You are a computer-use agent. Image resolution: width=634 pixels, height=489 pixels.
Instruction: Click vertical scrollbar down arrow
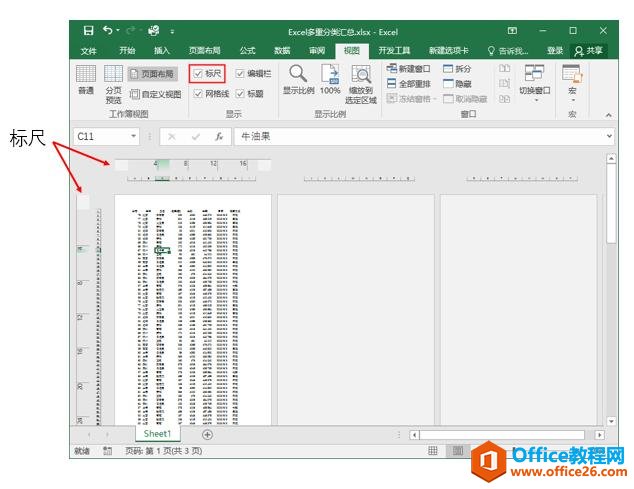coord(611,421)
